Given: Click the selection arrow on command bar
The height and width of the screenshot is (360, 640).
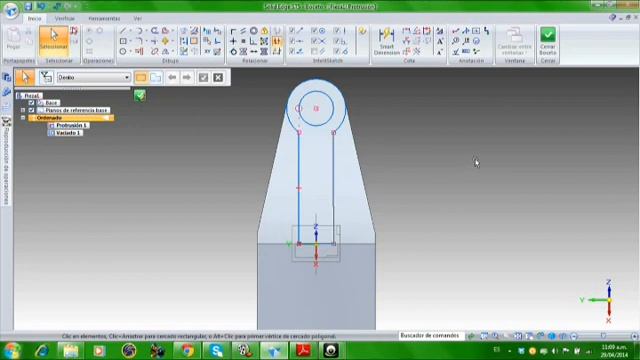Looking at the screenshot, I should pos(25,77).
